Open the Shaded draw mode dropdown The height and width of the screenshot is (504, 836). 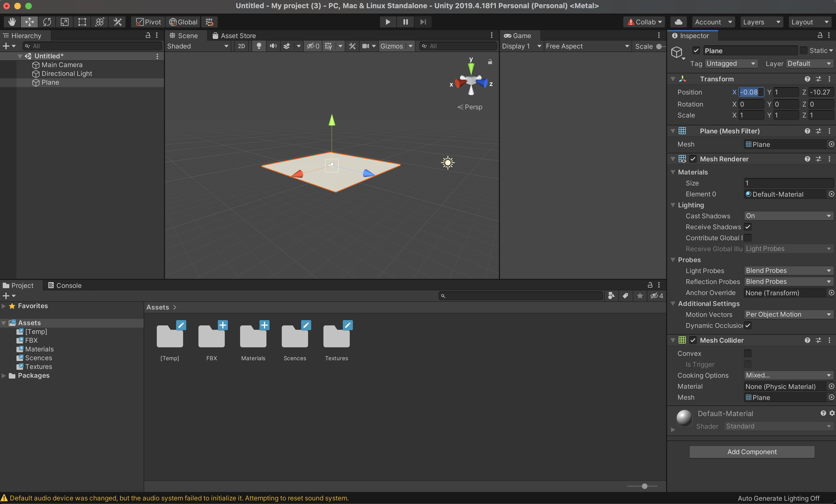pos(197,46)
